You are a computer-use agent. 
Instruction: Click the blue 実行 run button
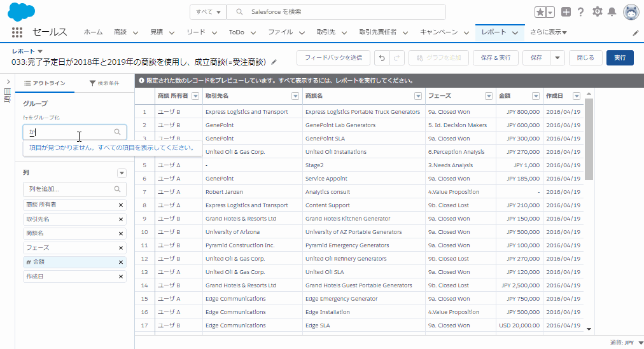[620, 58]
